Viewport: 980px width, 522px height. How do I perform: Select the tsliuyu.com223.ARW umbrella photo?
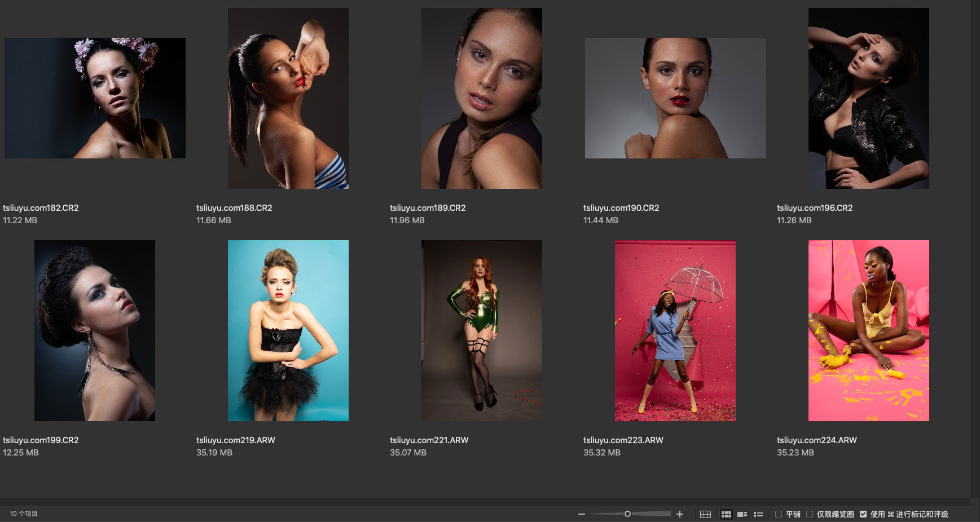pos(675,330)
